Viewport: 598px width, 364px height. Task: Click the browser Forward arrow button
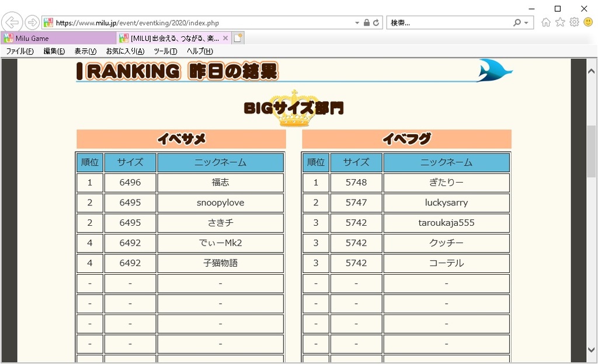(32, 23)
